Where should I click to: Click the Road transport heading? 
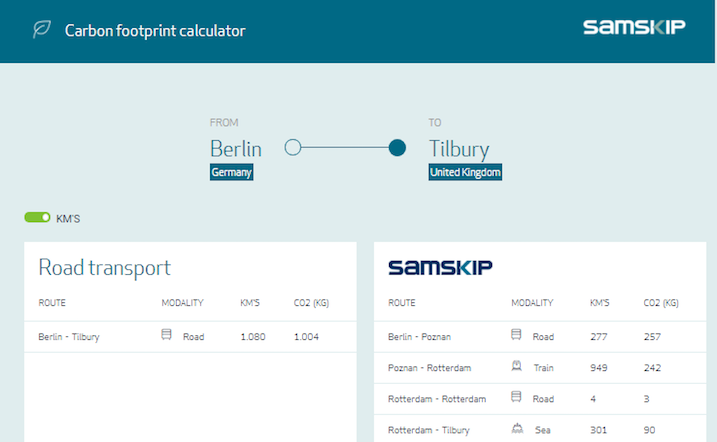(104, 267)
